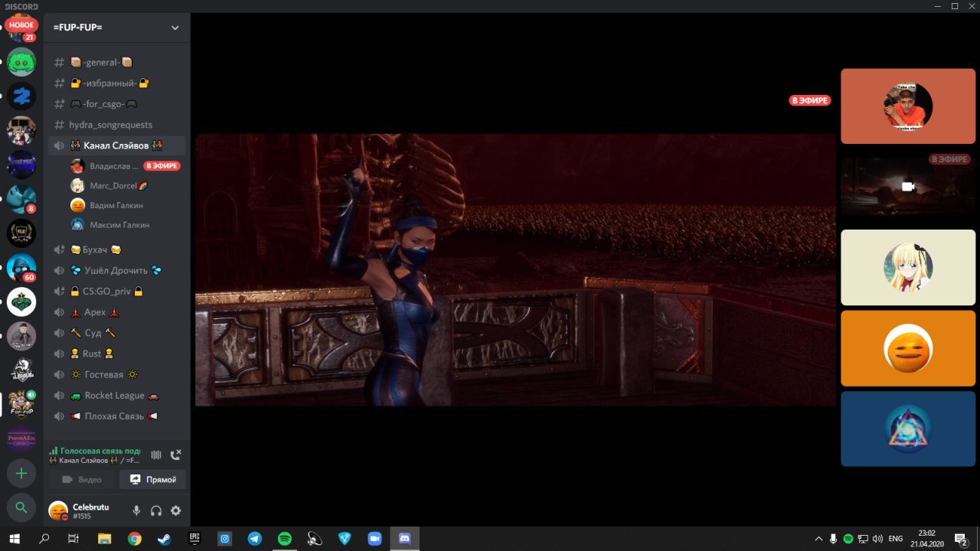Image resolution: width=980 pixels, height=551 pixels.
Task: Open Google Chrome from the taskbar
Action: point(135,539)
